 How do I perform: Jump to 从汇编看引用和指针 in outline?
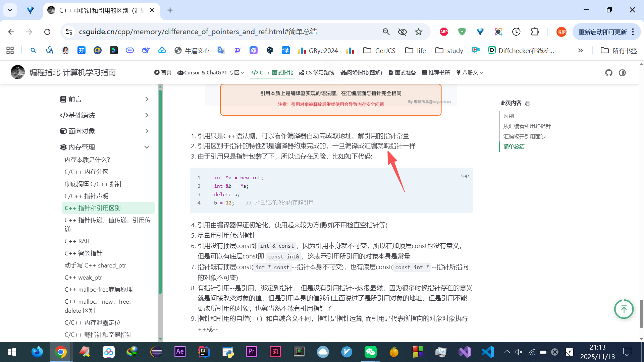click(527, 126)
